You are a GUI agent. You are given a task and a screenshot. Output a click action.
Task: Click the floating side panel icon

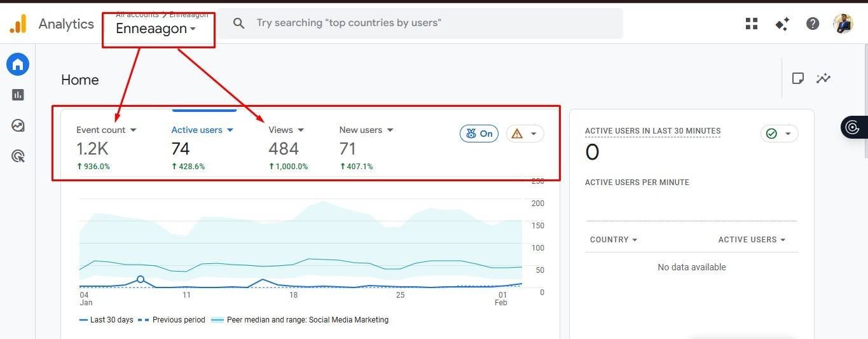tap(854, 127)
